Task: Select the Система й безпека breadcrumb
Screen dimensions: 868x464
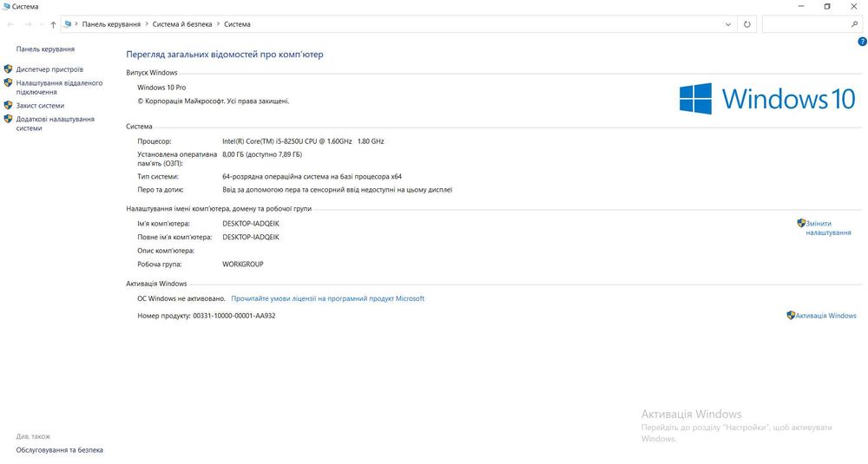Action: [x=181, y=24]
